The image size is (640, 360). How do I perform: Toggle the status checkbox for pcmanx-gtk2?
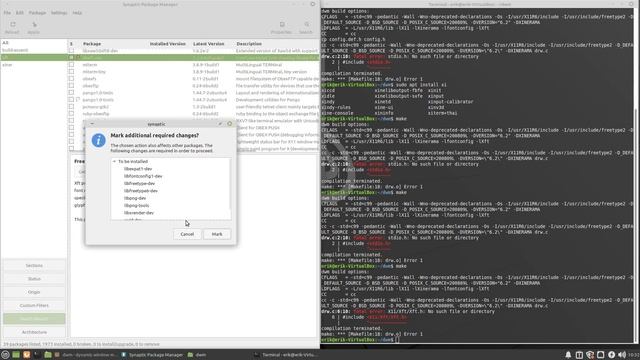pos(71,107)
